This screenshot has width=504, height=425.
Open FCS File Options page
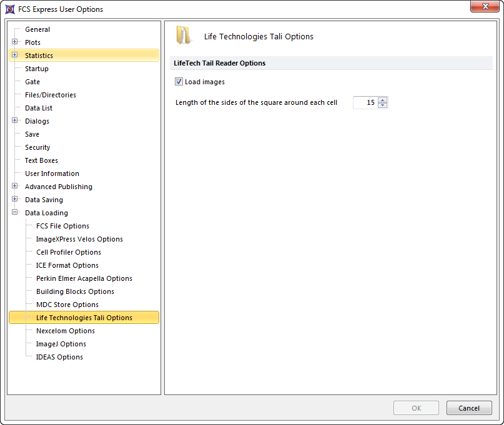(62, 226)
